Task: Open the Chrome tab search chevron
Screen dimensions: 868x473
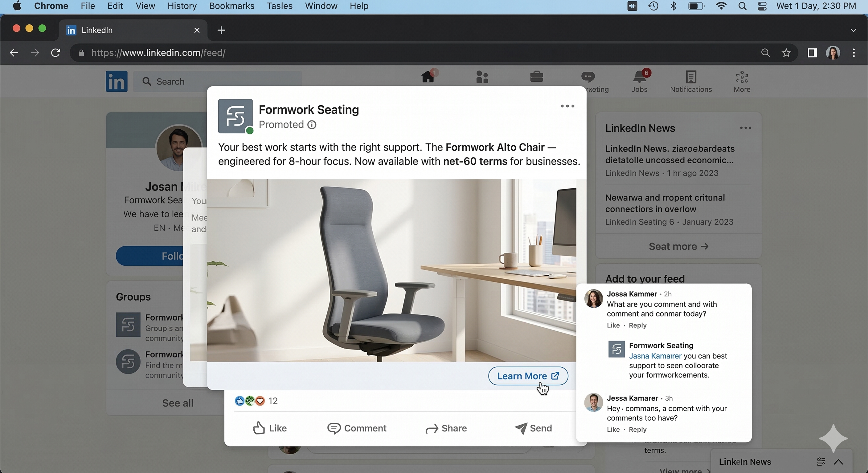Action: tap(854, 30)
